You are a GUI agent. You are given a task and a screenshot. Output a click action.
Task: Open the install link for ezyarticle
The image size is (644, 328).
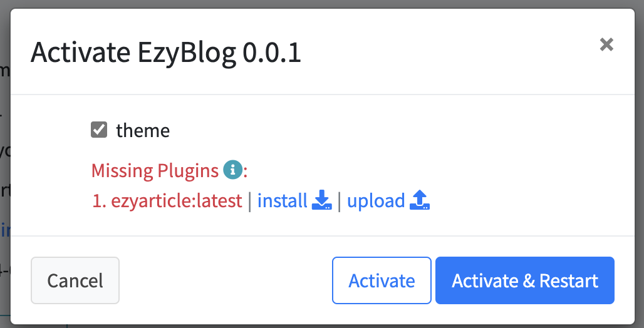point(282,201)
